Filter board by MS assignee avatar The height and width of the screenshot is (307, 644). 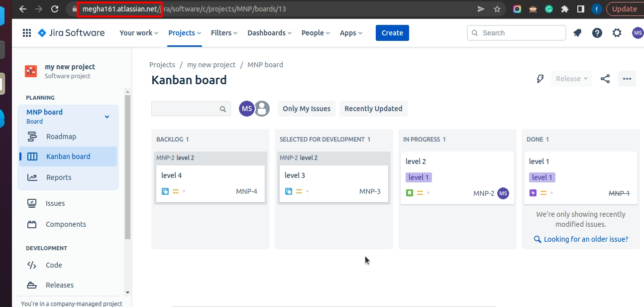[247, 109]
